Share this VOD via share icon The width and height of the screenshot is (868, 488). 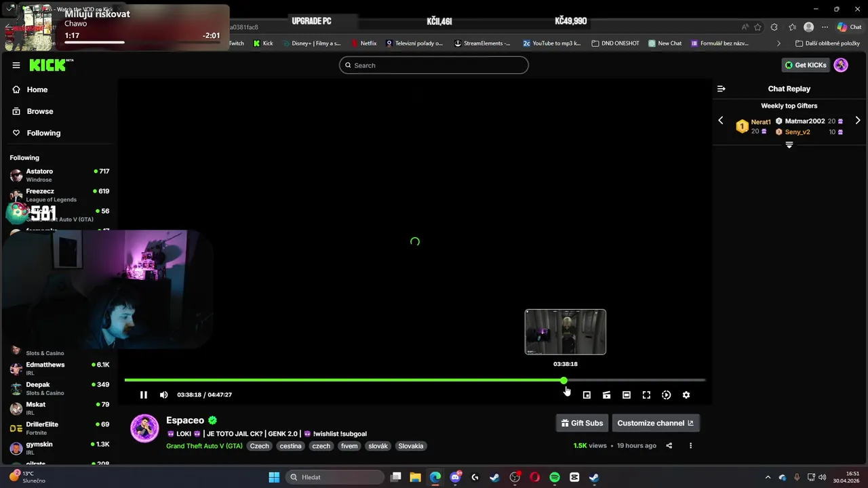click(x=669, y=446)
